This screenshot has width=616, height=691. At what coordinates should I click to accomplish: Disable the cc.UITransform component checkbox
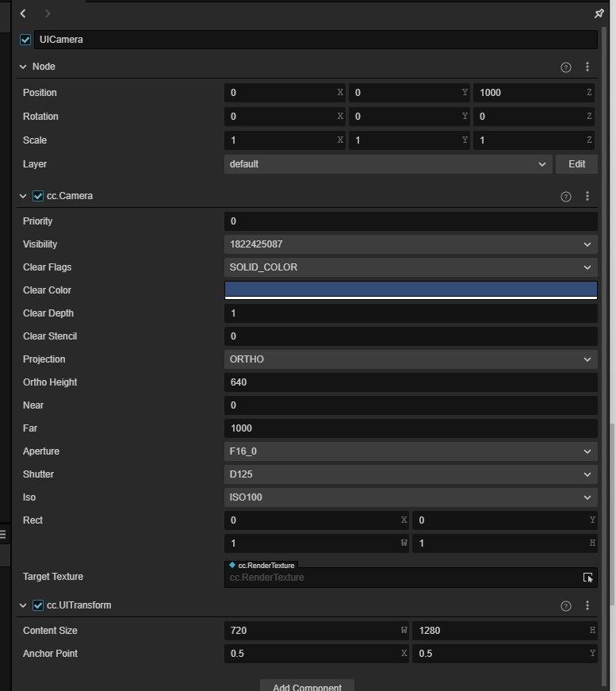click(38, 605)
